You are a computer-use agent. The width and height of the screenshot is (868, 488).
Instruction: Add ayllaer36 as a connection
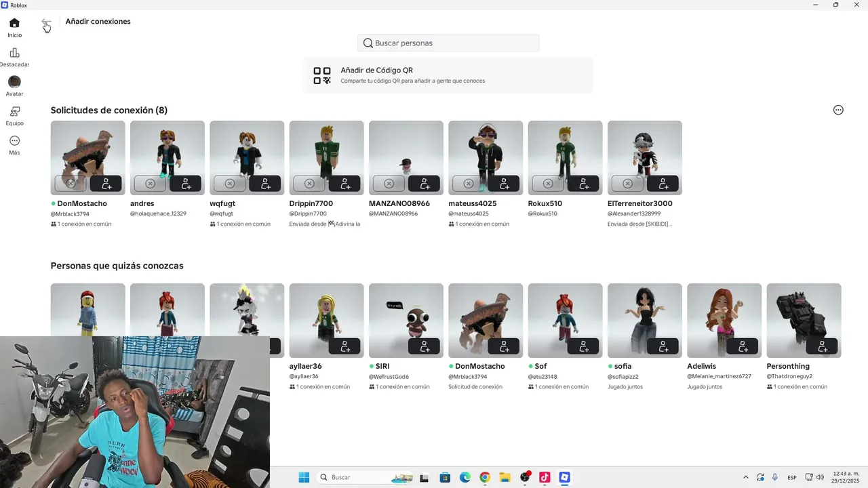click(344, 346)
